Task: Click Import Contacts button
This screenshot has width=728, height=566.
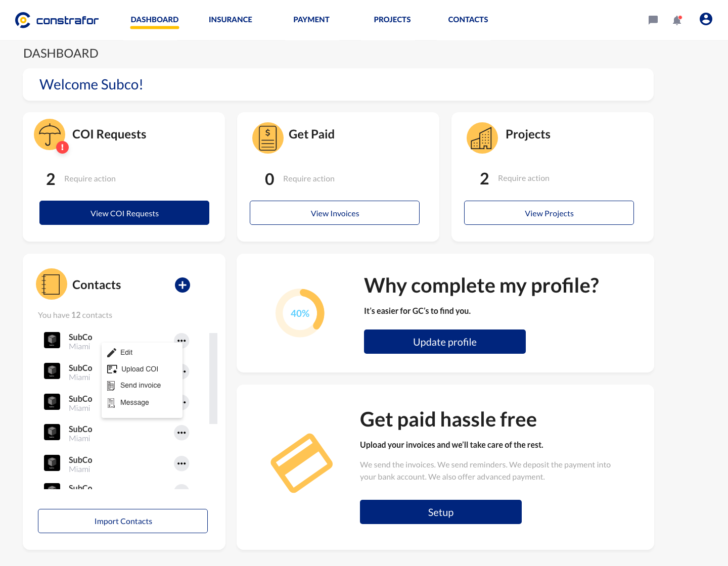Action: coord(123,521)
